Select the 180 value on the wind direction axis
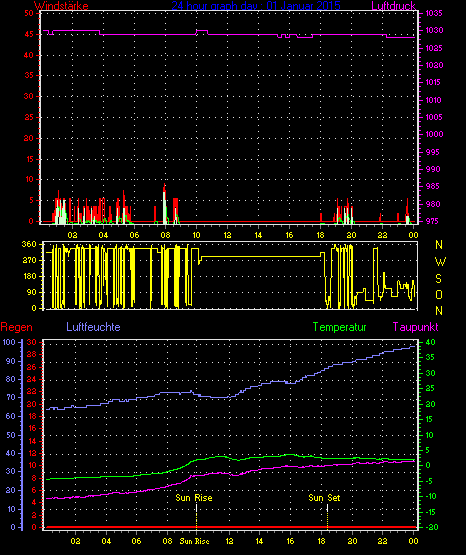The height and width of the screenshot is (555, 466). pos(29,276)
